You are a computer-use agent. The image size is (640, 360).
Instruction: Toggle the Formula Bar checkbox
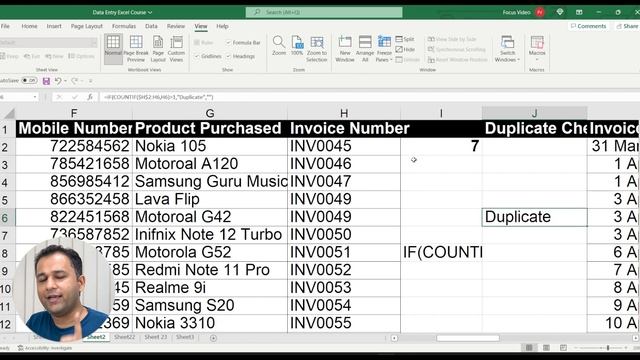(x=229, y=42)
